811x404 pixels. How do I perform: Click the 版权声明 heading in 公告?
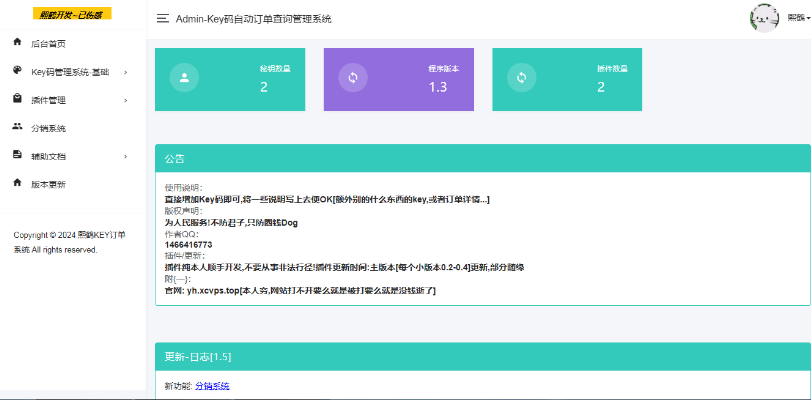click(x=184, y=211)
